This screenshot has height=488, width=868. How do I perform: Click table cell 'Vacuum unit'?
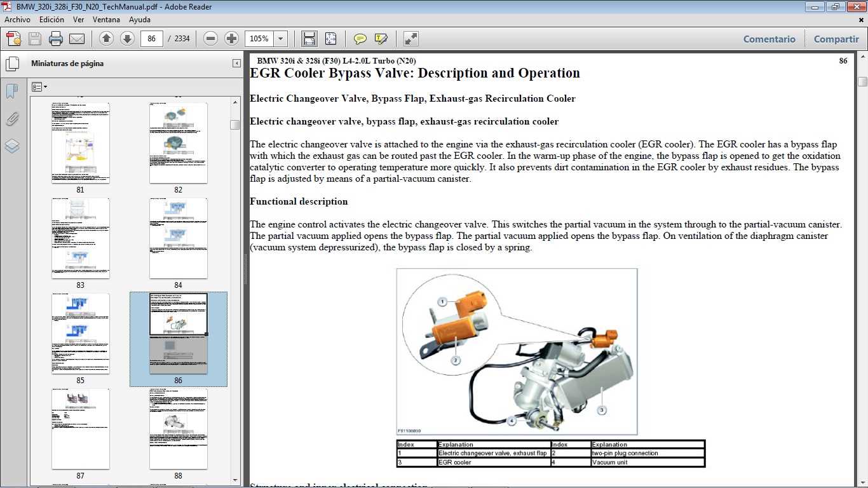click(648, 463)
